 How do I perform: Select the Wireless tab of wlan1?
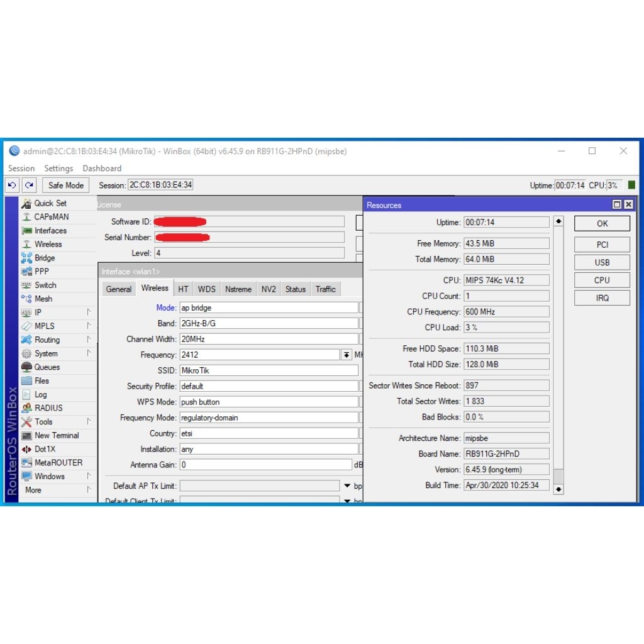click(155, 288)
